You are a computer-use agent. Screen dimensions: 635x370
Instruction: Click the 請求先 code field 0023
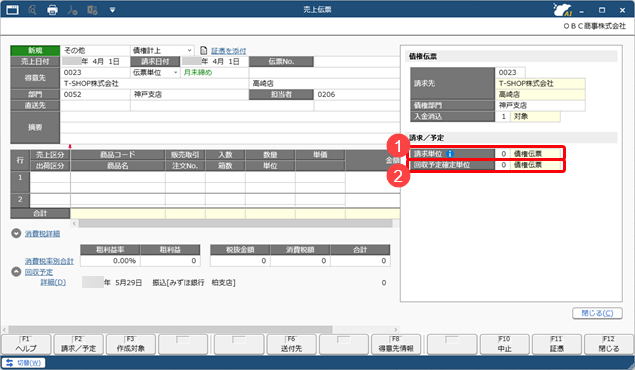coord(510,72)
